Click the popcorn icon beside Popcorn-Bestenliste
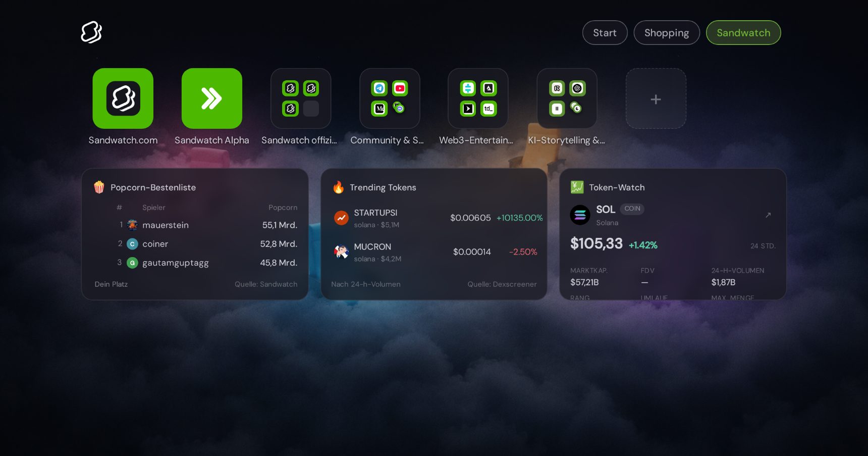Screen dimensions: 868x456 [99, 187]
